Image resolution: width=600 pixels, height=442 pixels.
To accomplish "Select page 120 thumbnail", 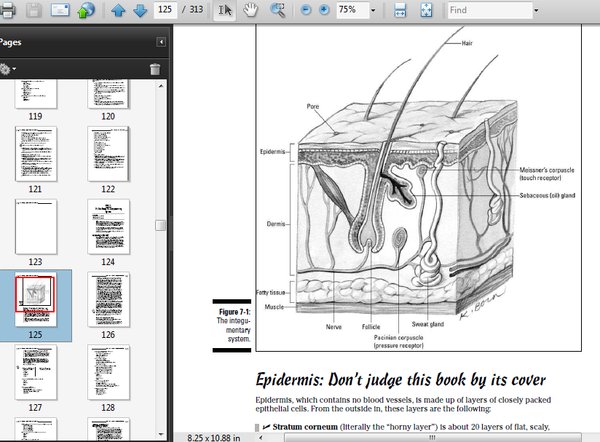I will tap(108, 94).
